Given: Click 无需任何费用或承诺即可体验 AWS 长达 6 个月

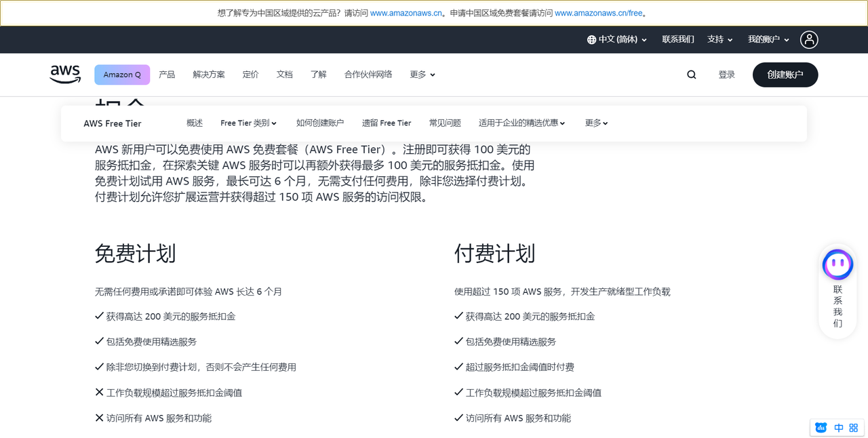Looking at the screenshot, I should coord(189,292).
